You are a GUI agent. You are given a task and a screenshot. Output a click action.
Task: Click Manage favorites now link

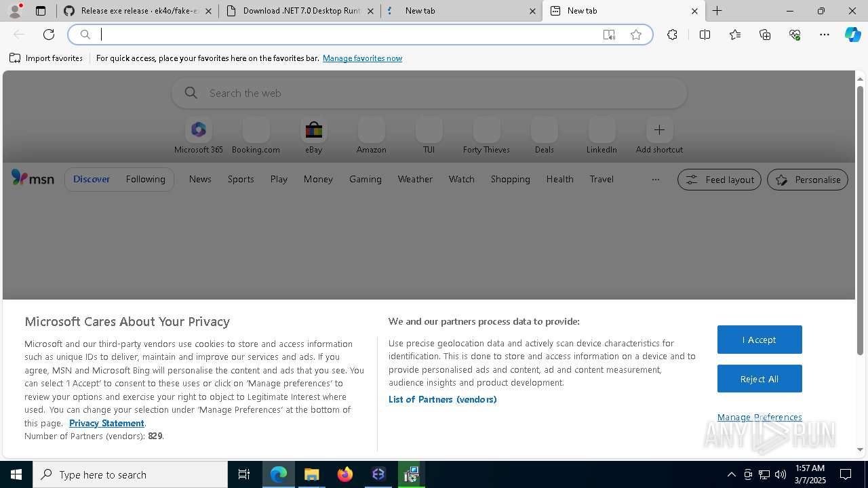(x=362, y=58)
